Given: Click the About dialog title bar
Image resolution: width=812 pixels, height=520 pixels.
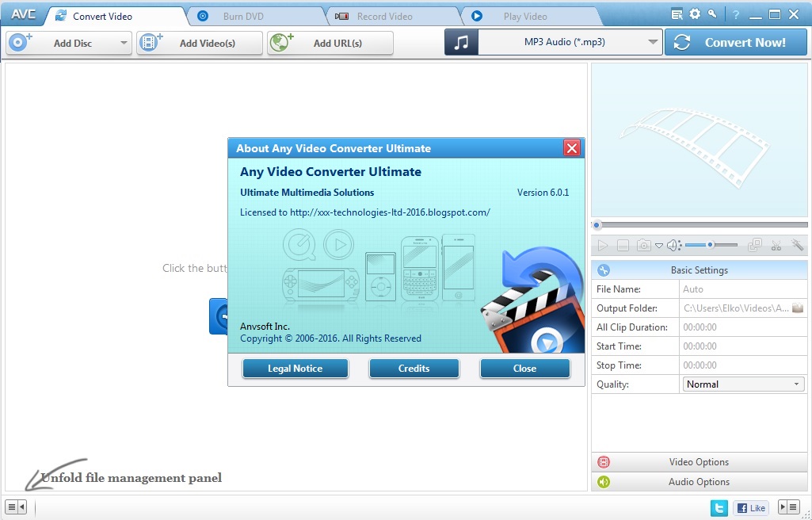Looking at the screenshot, I should point(396,148).
